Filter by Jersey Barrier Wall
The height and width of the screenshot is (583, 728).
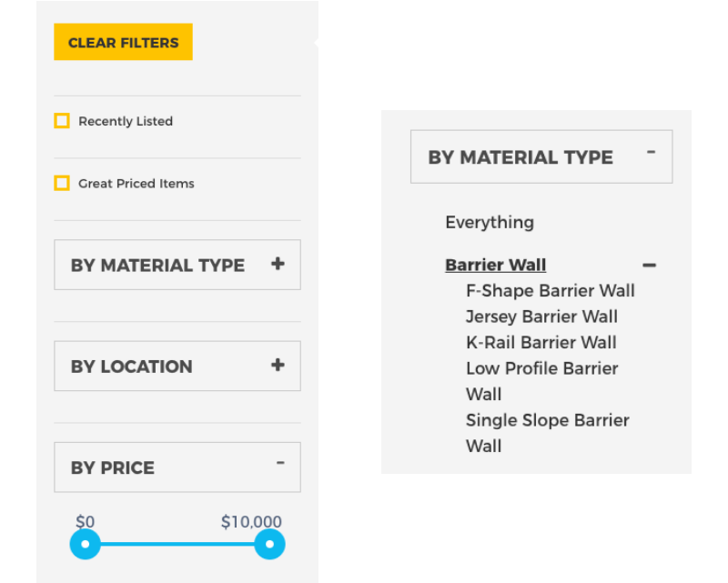(x=541, y=317)
